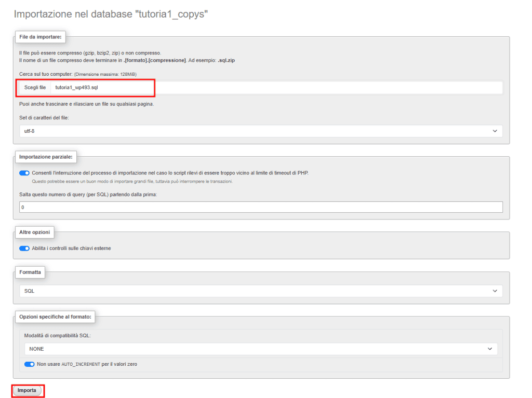This screenshot has width=532, height=398.
Task: Disable the "Abilita i controlli sulle chiavi esterne" toggle
Action: click(x=24, y=248)
